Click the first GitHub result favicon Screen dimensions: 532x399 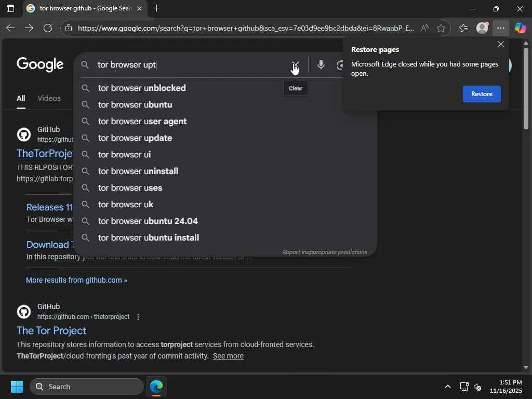[24, 135]
